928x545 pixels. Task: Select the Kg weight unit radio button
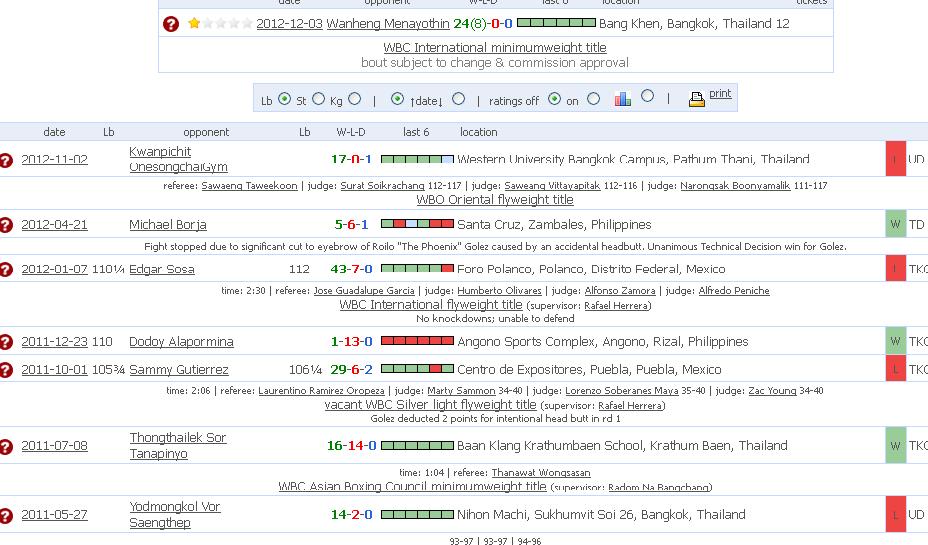pos(355,99)
